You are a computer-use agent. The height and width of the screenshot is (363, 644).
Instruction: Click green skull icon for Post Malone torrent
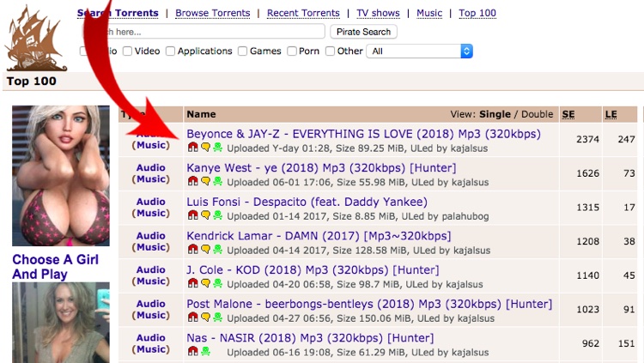[x=218, y=318]
